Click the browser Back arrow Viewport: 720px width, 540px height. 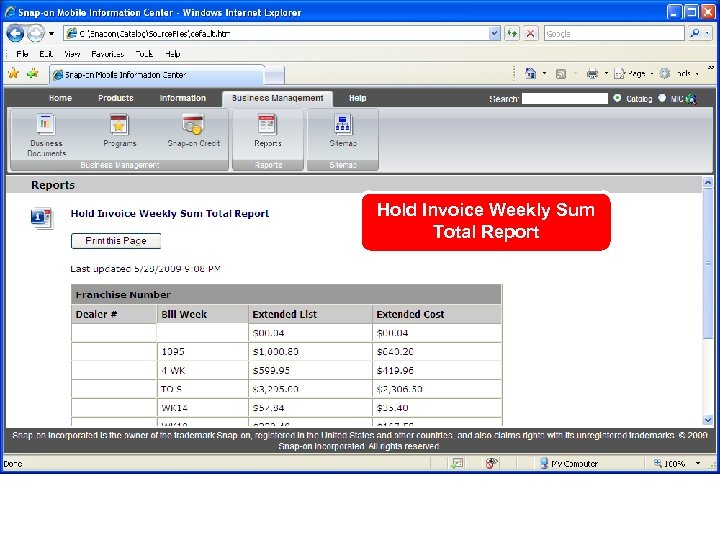[15, 33]
